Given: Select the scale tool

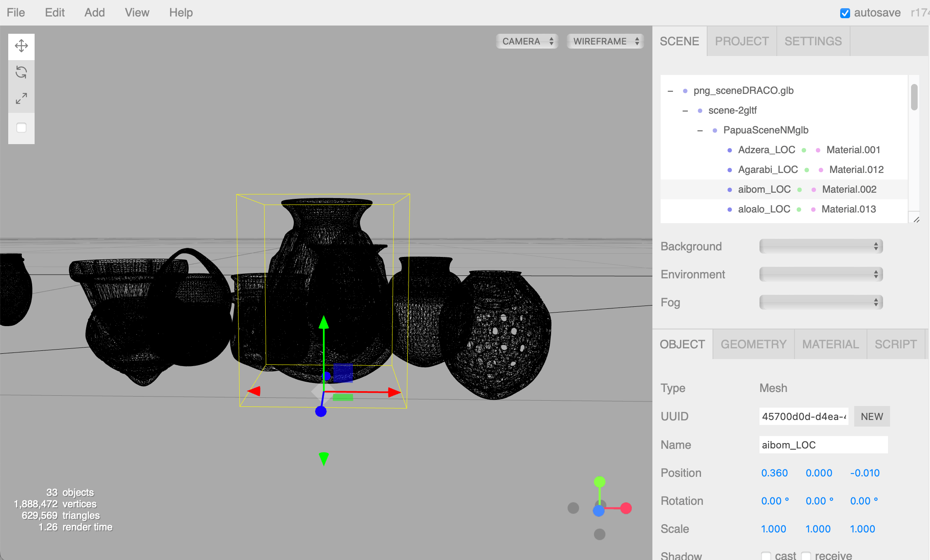Looking at the screenshot, I should 21,98.
